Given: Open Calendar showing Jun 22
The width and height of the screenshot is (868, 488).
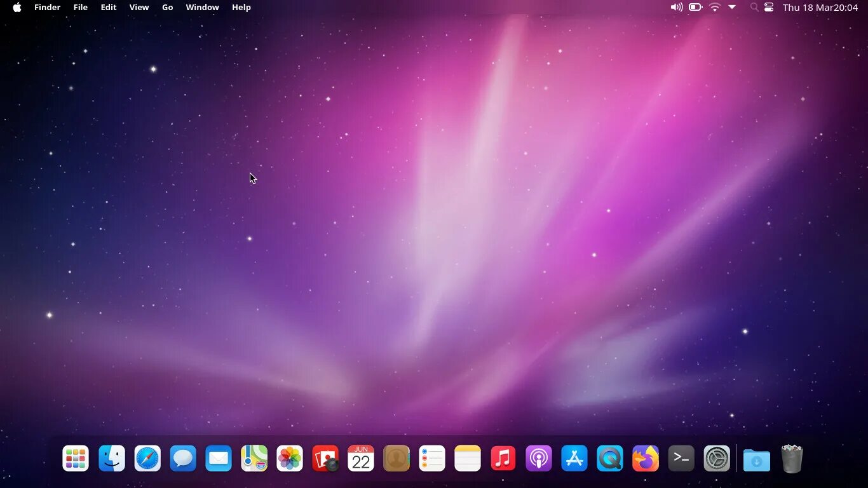Looking at the screenshot, I should click(361, 458).
